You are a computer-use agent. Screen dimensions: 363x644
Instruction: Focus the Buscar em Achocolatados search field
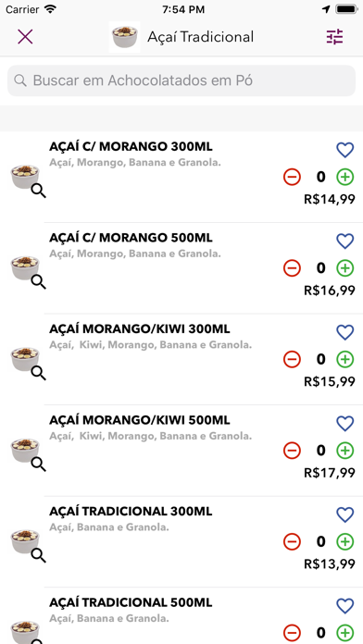(181, 80)
